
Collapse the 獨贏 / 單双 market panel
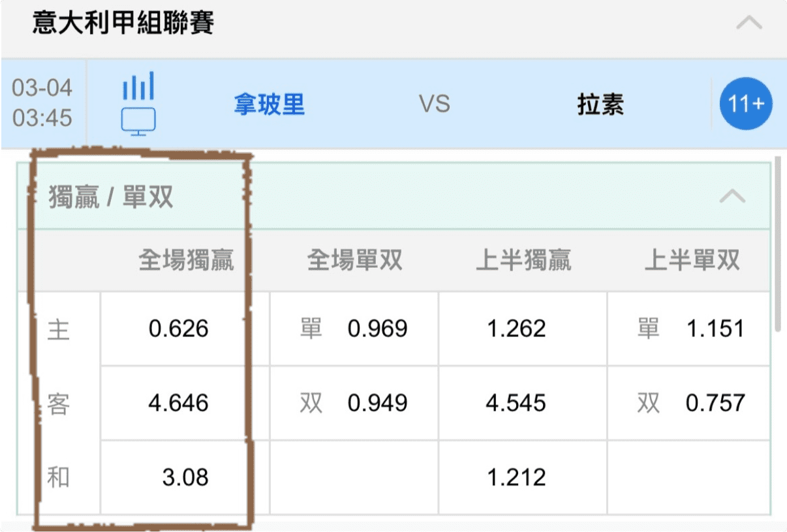pos(732,196)
